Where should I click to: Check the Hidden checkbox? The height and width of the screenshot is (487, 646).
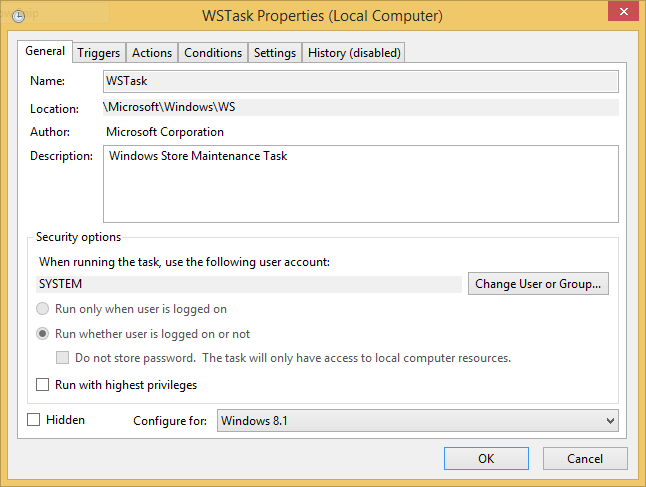tap(35, 420)
